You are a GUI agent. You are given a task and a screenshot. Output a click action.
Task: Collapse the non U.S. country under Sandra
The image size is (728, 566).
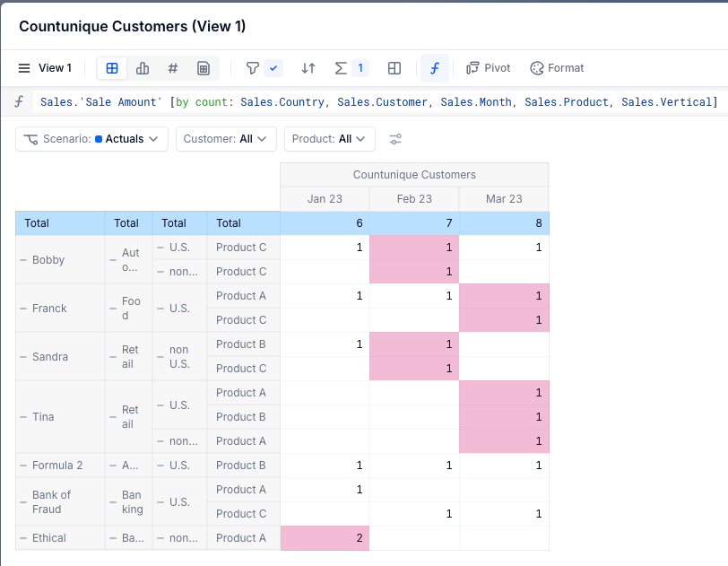pyautogui.click(x=160, y=357)
